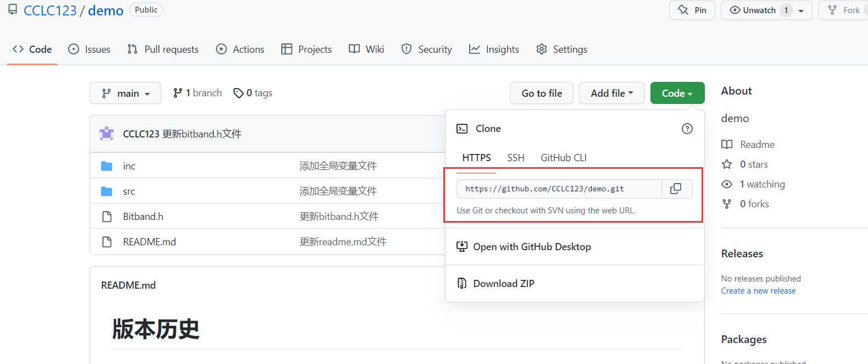Switch to the Code tab
The image size is (868, 364).
[x=32, y=49]
